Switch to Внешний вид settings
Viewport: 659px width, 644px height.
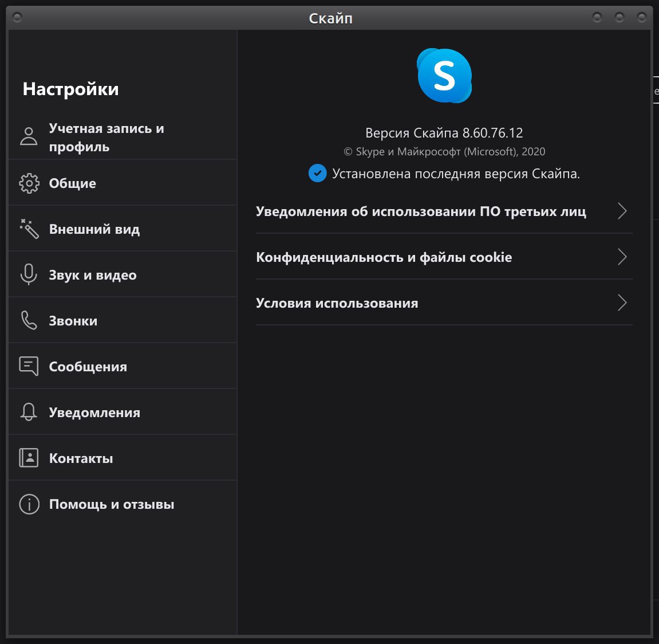pyautogui.click(x=123, y=229)
